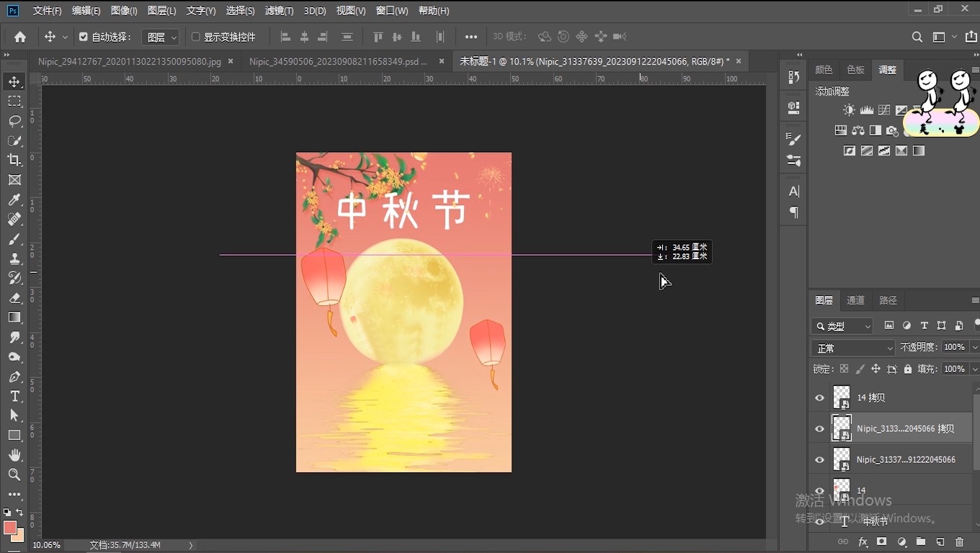Select the Zoom tool
This screenshot has height=553, width=980.
tap(14, 475)
